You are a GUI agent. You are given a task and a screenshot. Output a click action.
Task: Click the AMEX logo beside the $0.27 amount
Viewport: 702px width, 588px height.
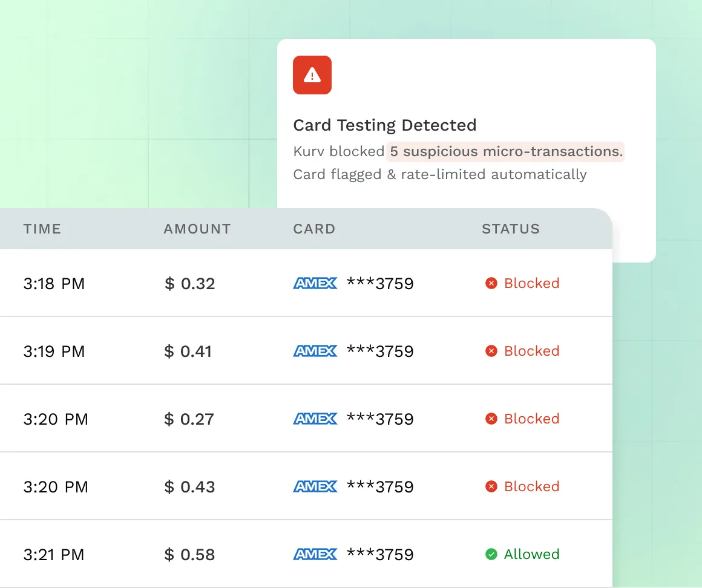315,419
